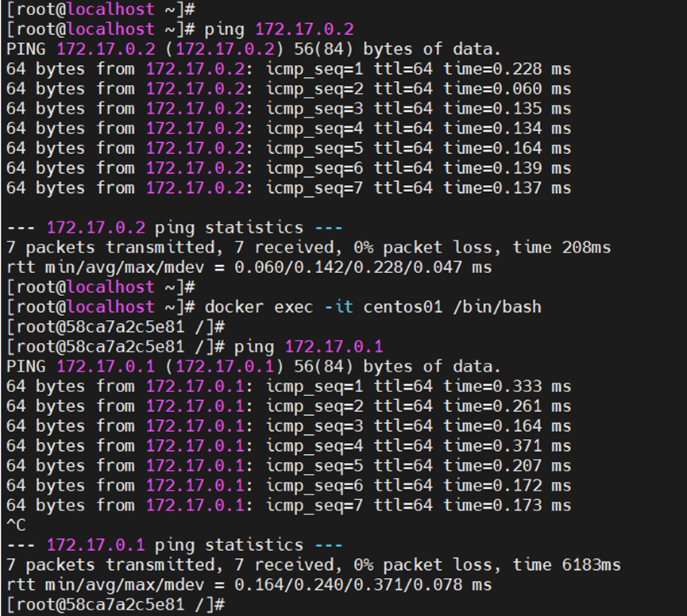Viewport: 687px width, 616px height.
Task: Click the reply line with time=0.137 ms
Action: [x=289, y=188]
